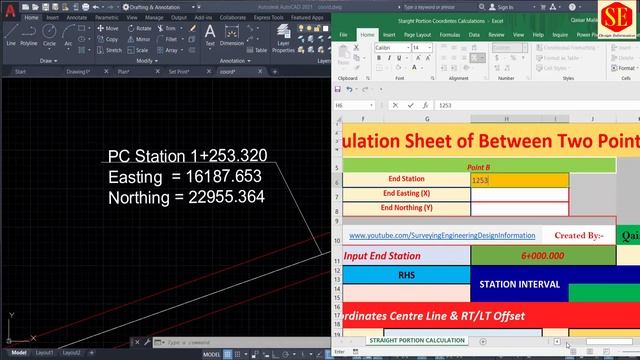Open the Excel Formulas ribbon tab
The width and height of the screenshot is (640, 360).
pos(450,35)
